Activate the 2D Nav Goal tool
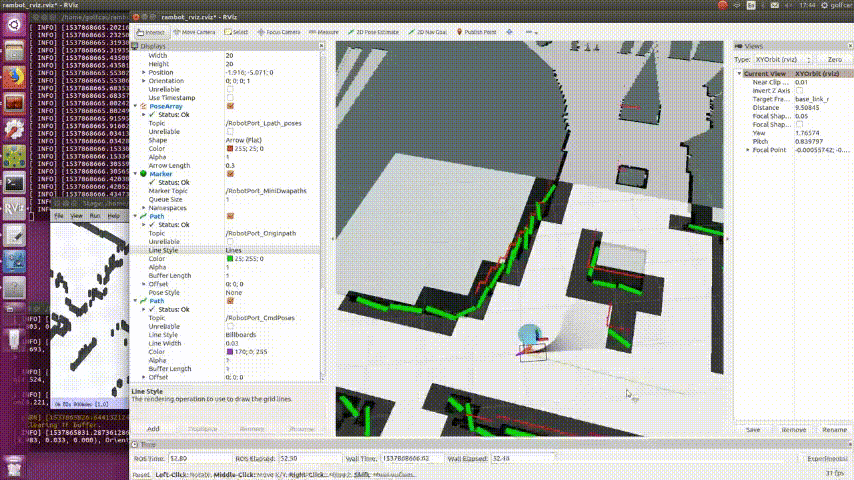This screenshot has width=854, height=480. 430,32
